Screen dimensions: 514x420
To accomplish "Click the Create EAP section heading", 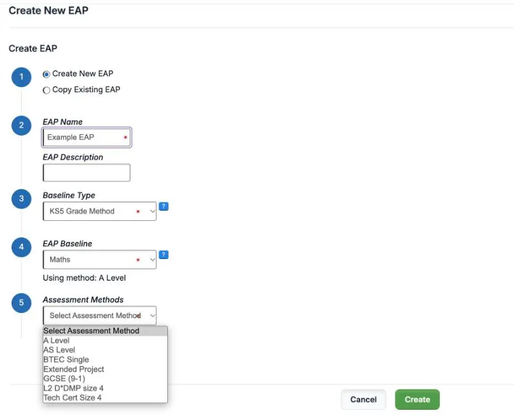I will pyautogui.click(x=33, y=48).
